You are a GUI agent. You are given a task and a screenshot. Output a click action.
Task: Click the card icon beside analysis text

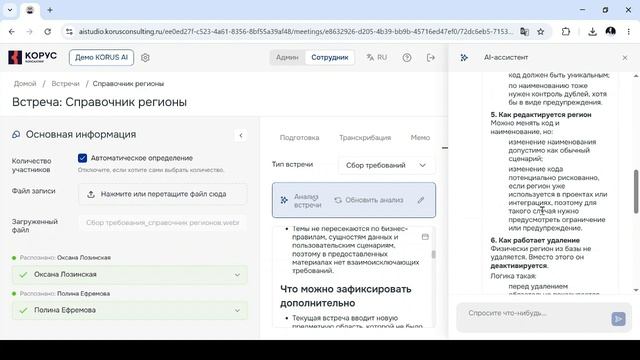point(425,237)
